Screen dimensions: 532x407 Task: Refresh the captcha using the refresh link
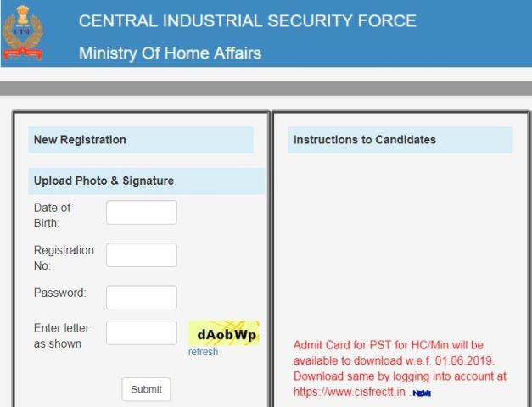203,353
